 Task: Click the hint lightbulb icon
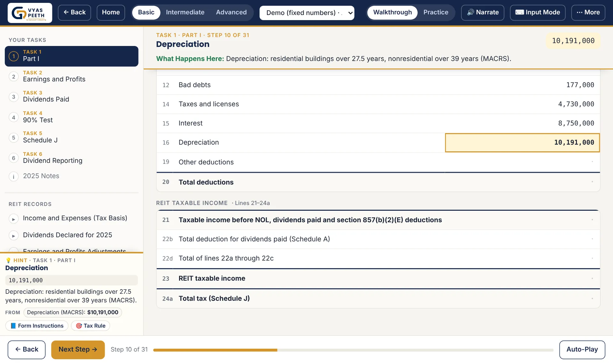(x=8, y=260)
